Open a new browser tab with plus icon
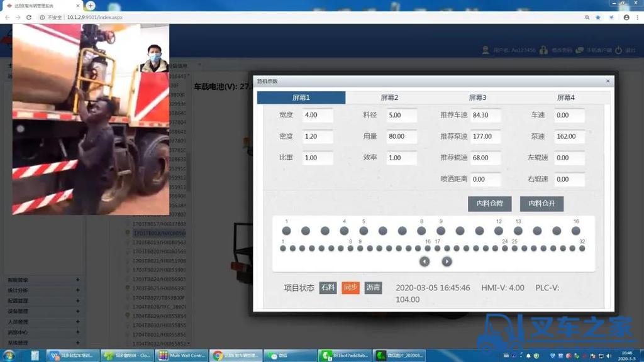644x362 pixels. 91,5
